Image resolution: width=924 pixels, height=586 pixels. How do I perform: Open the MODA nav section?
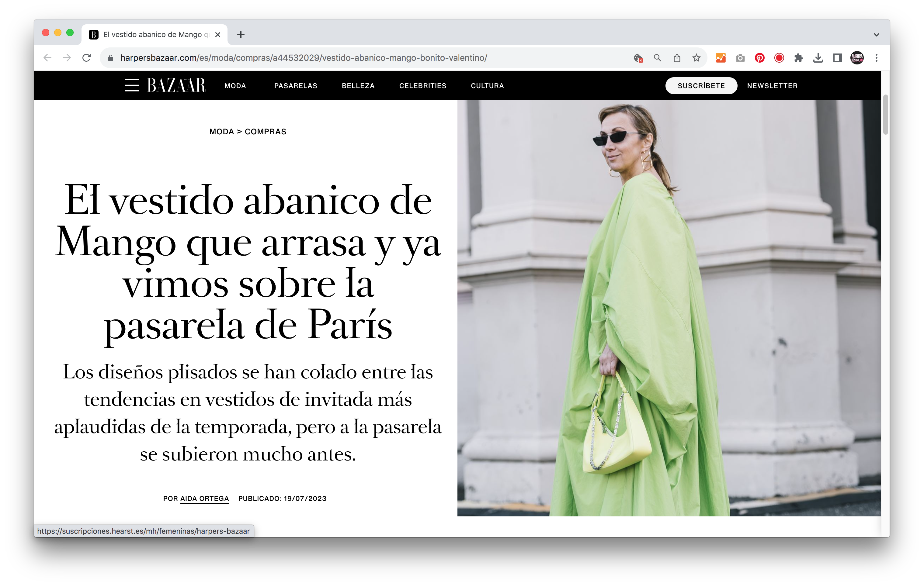click(x=235, y=86)
